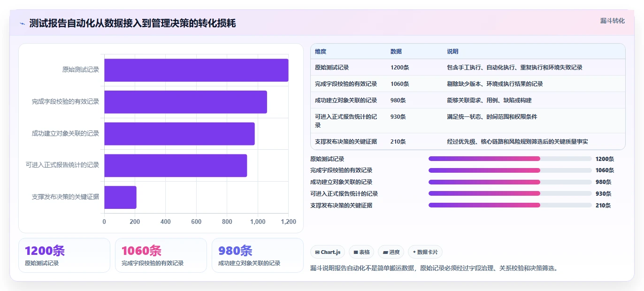Click the 1,000 tick on the chart axis
This screenshot has height=291, width=644.
click(x=258, y=222)
